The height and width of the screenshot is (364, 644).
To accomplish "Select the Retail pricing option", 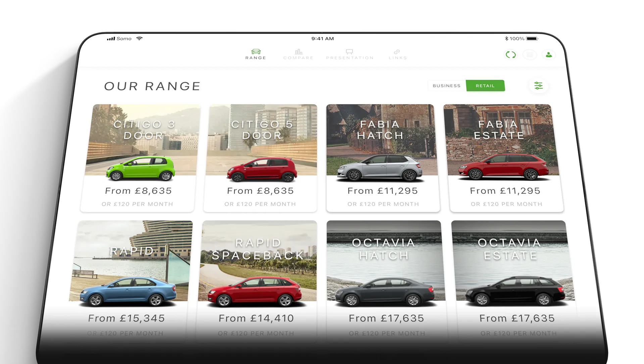I will point(485,86).
